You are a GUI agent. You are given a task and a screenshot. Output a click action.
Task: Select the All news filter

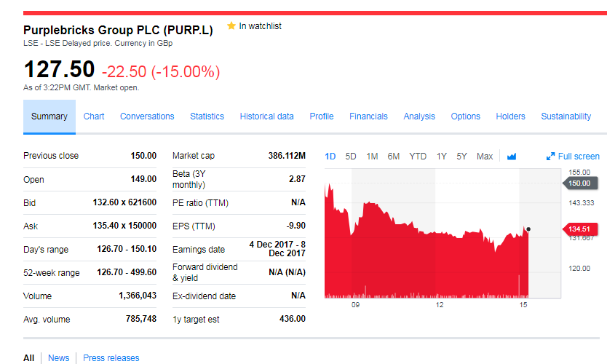point(29,358)
